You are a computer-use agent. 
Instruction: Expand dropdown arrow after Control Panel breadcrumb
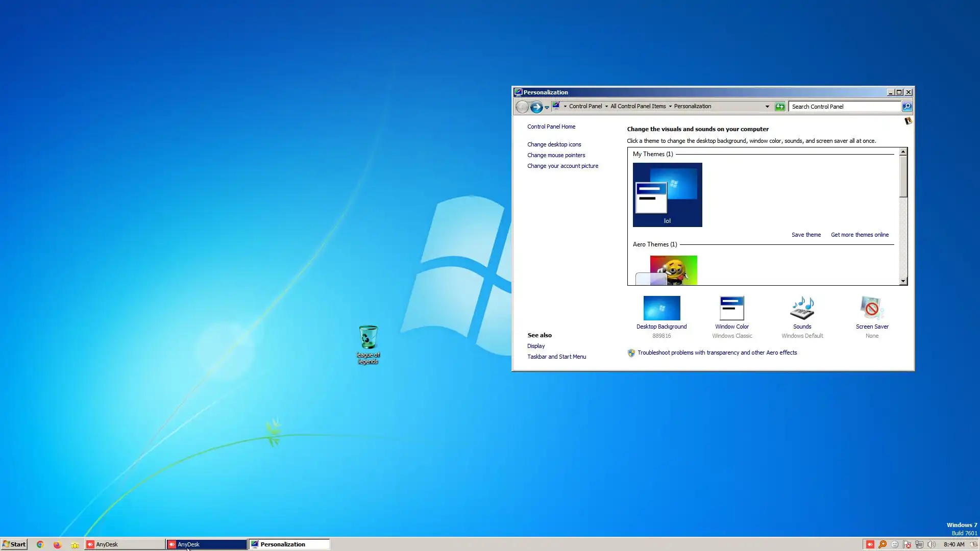click(x=606, y=107)
